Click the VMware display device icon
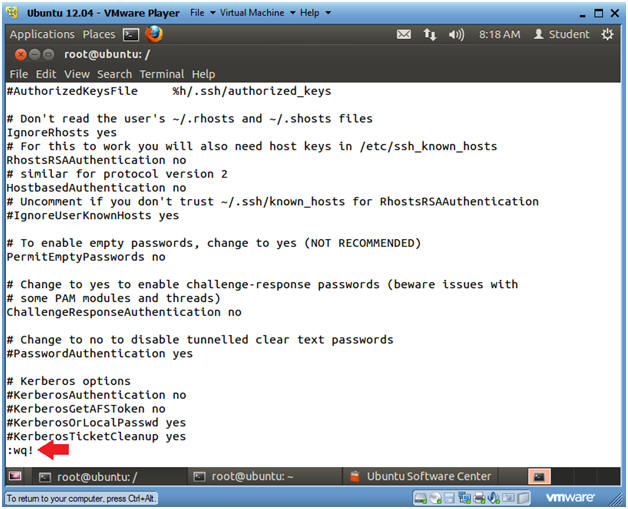The height and width of the screenshot is (509, 628). click(x=508, y=498)
